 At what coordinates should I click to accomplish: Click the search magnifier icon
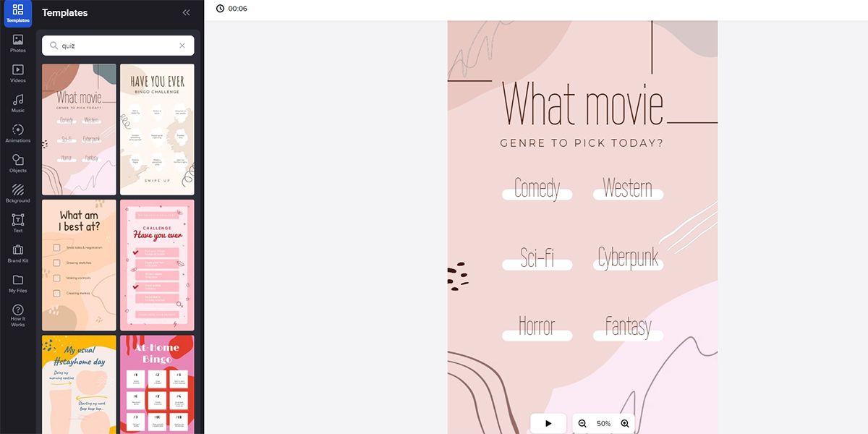click(x=54, y=46)
